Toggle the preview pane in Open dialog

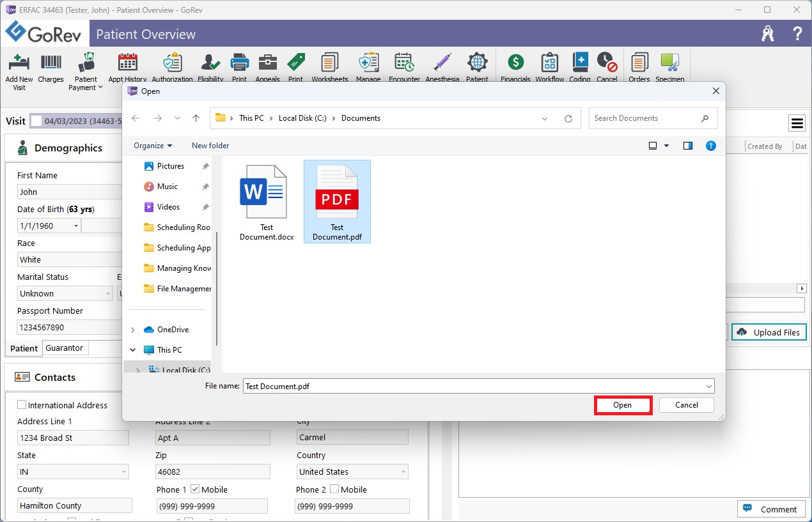click(688, 146)
